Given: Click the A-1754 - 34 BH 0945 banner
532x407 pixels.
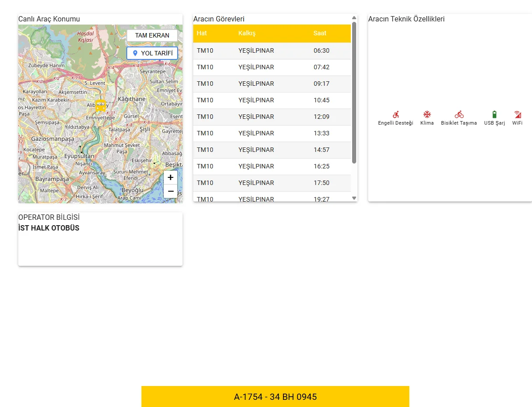Looking at the screenshot, I should tap(275, 397).
